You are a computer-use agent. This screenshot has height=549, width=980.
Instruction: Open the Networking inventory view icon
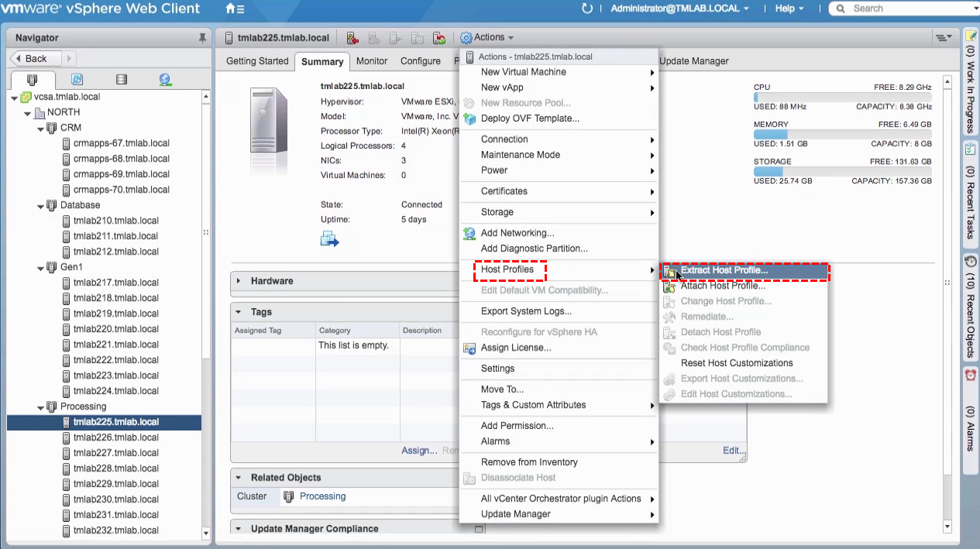(164, 79)
